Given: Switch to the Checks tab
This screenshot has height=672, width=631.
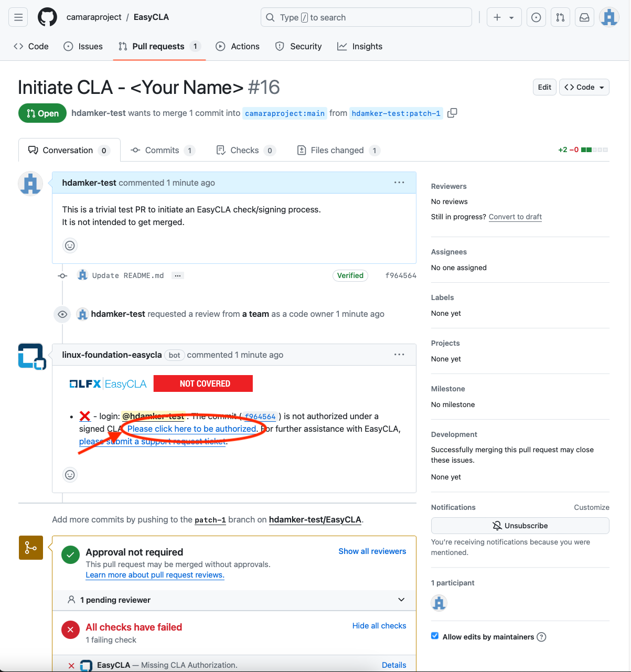Looking at the screenshot, I should [246, 150].
